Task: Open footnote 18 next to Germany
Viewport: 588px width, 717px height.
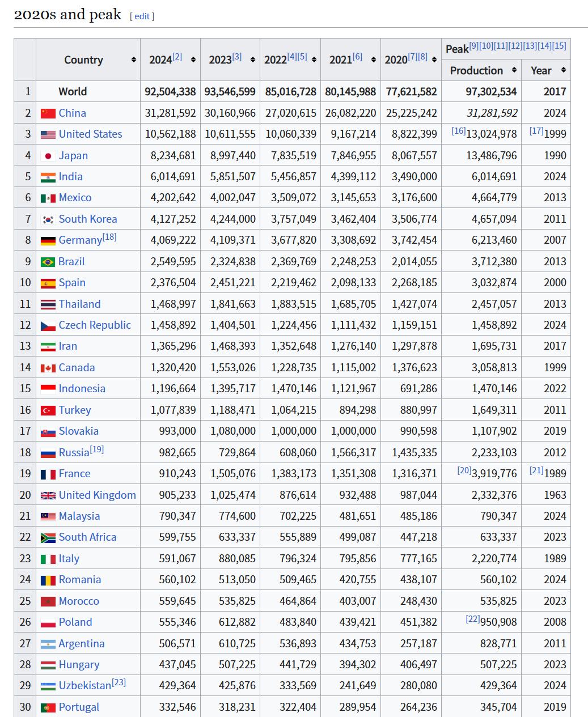Action: pyautogui.click(x=109, y=237)
